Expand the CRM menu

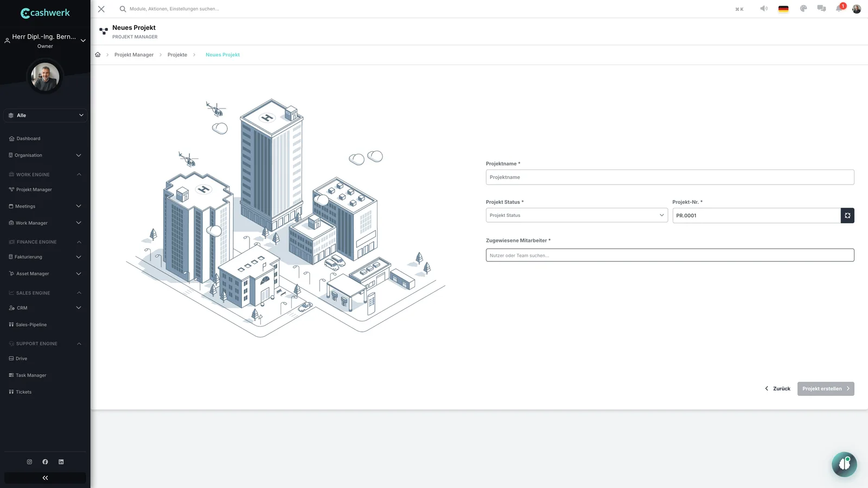(x=45, y=308)
